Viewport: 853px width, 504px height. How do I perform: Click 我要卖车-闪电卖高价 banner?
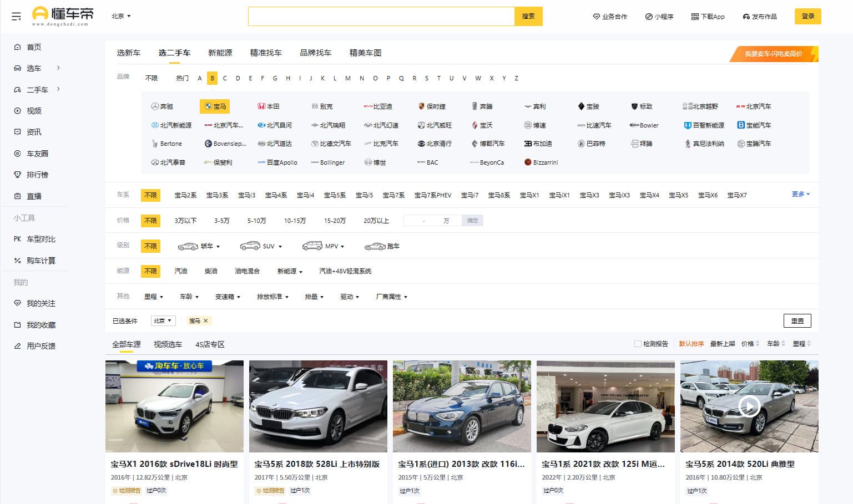pos(774,54)
